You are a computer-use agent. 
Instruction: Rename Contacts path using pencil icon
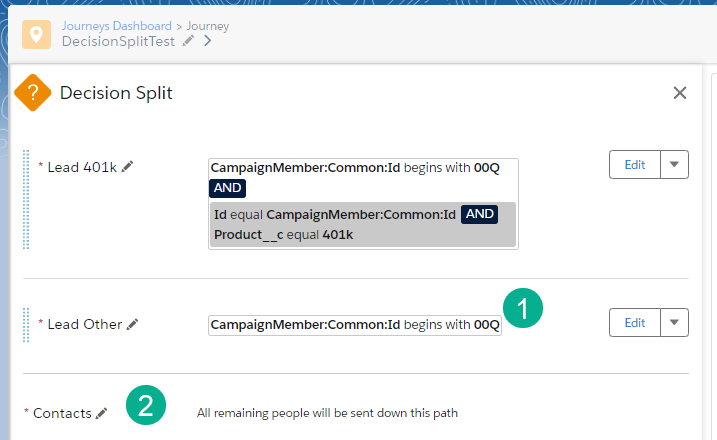(x=101, y=412)
